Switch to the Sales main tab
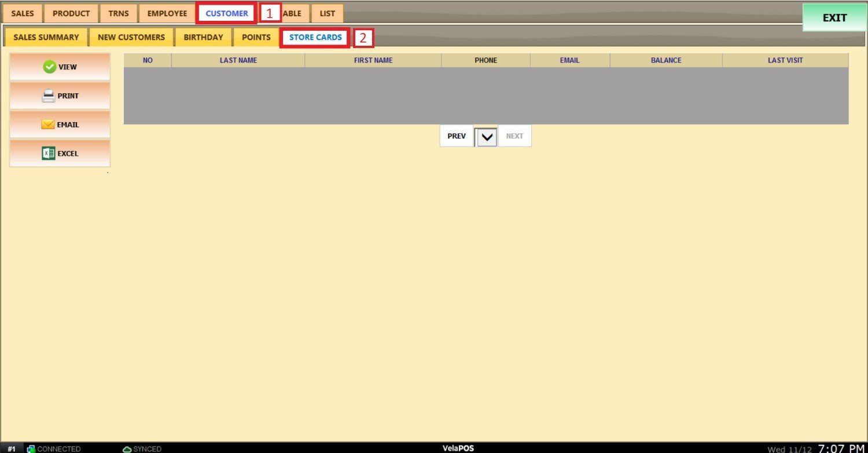The image size is (868, 453). (x=23, y=13)
